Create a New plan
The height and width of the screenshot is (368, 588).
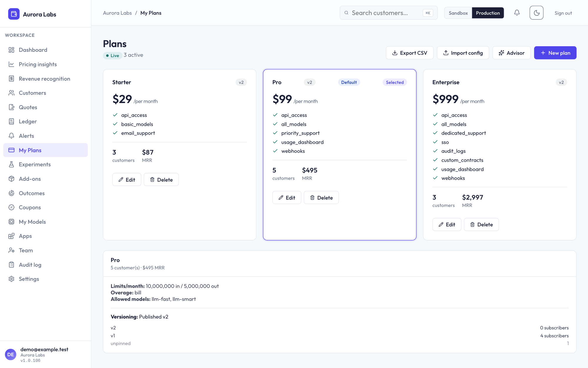coord(555,53)
